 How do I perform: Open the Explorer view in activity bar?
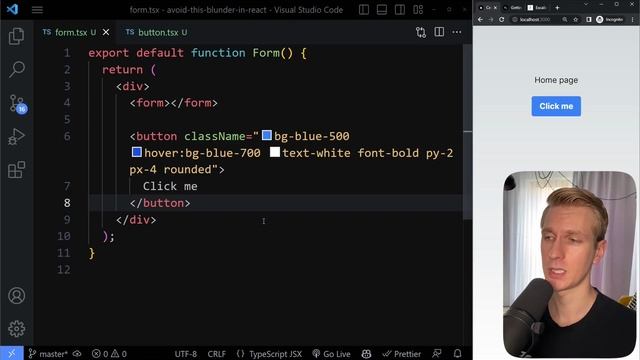(x=16, y=36)
